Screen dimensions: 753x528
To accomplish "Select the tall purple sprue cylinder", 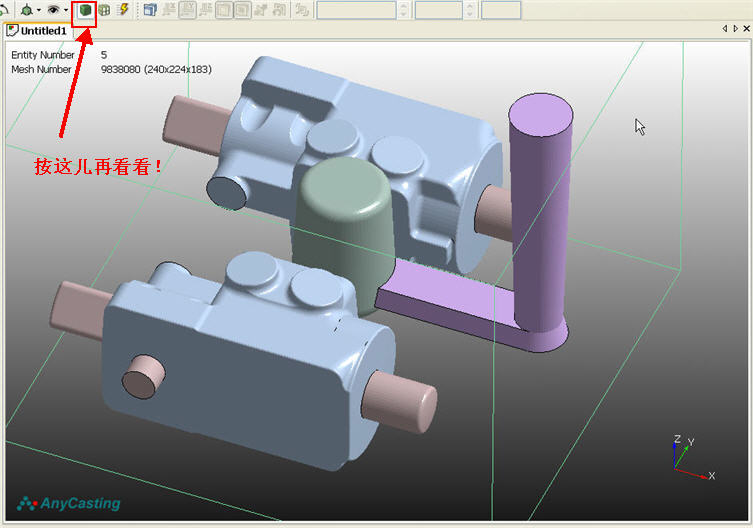I will click(x=541, y=211).
